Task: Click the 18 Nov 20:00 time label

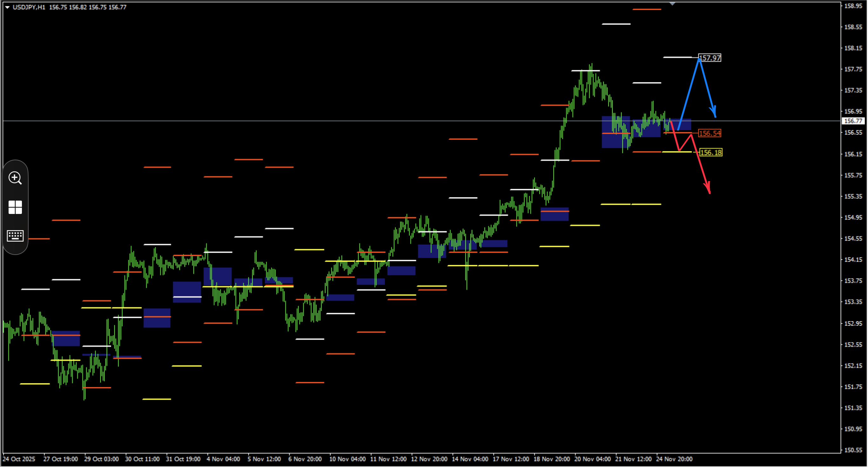Action: [552, 459]
